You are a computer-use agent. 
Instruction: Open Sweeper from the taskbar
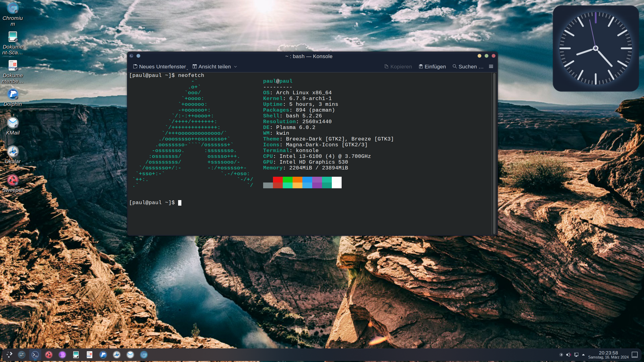coord(49,355)
